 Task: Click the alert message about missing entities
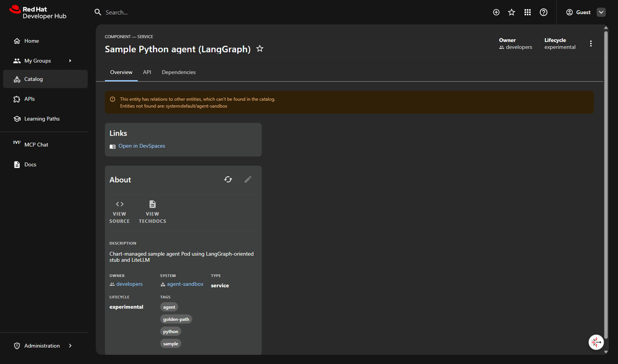[x=198, y=103]
